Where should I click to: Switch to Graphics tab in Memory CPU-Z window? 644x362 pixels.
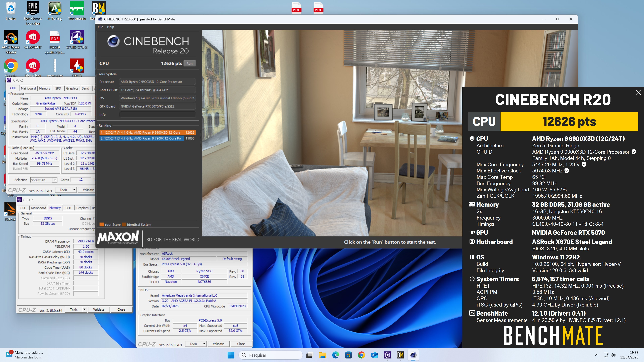click(x=82, y=208)
